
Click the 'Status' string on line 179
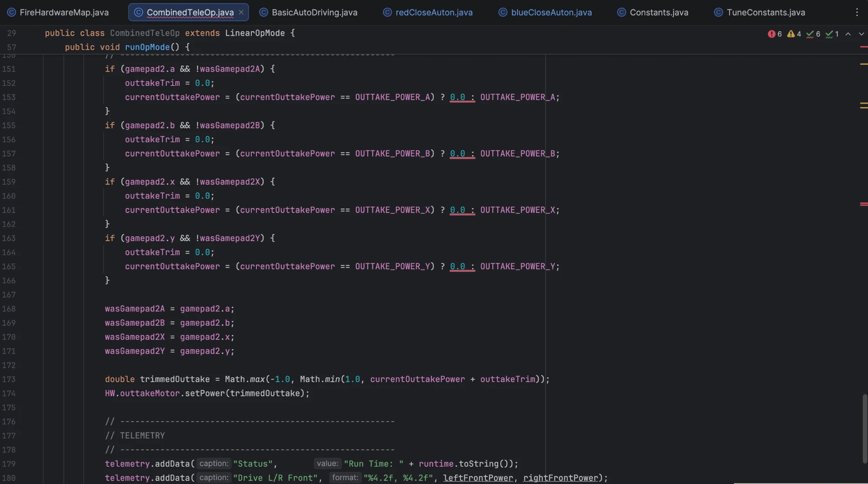pyautogui.click(x=253, y=464)
